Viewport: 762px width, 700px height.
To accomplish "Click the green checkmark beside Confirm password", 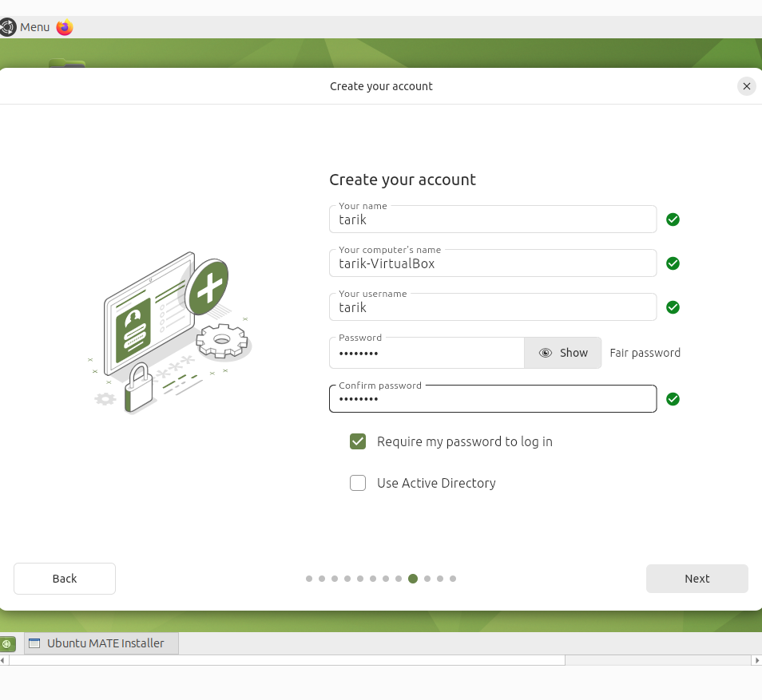I will point(673,399).
